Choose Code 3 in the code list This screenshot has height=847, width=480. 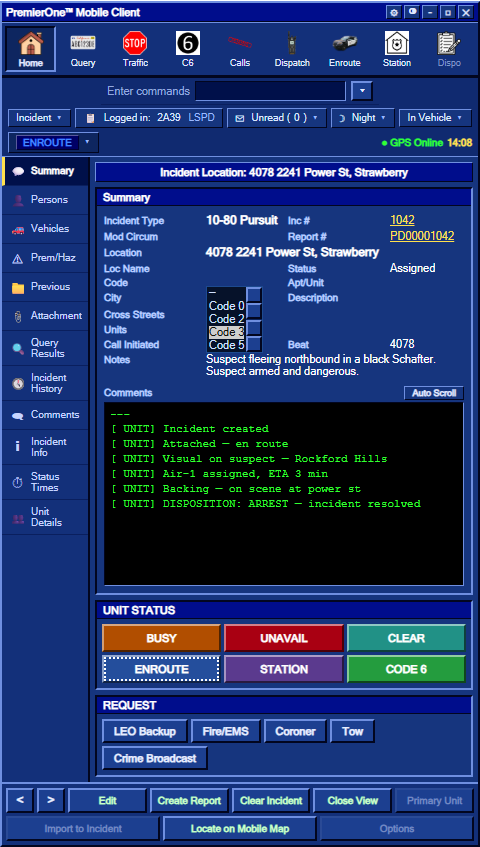[226, 332]
